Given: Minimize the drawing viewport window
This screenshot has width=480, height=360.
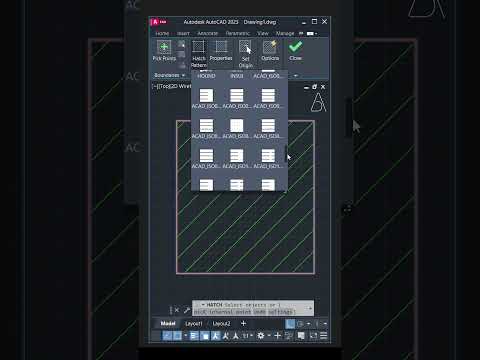Looking at the screenshot, I should pos(306,87).
